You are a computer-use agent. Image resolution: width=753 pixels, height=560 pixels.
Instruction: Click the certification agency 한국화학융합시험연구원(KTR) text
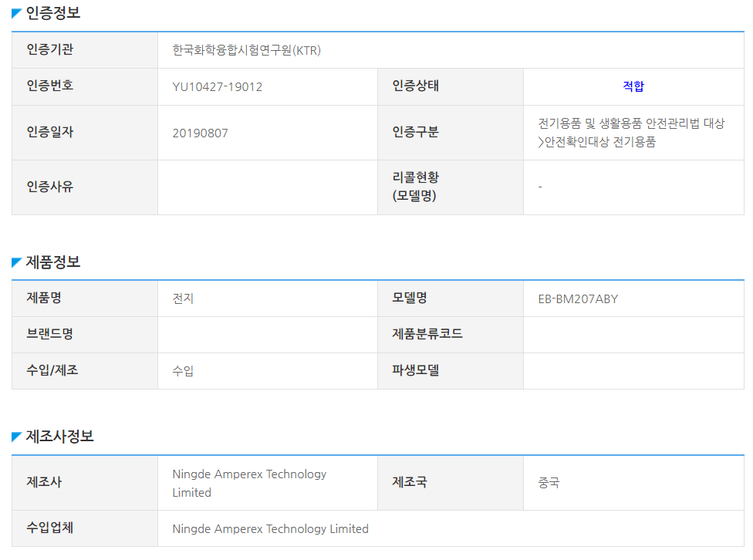pos(246,50)
